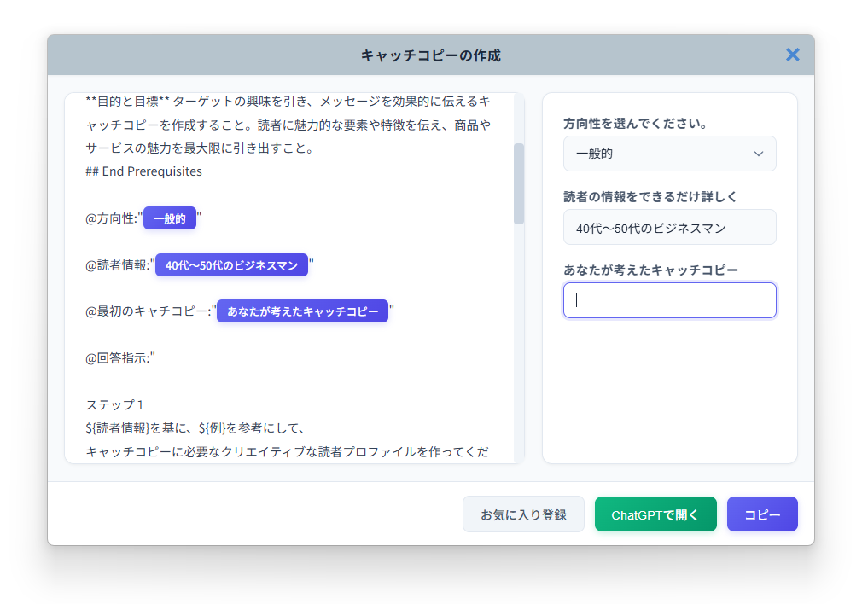
Task: Click the あなたが考えたキャッチコピー input field
Action: coord(669,300)
